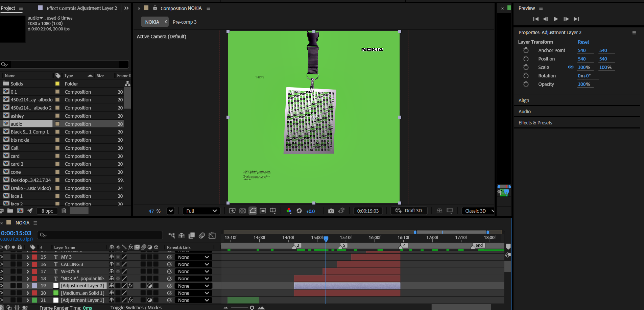Image resolution: width=644 pixels, height=310 pixels.
Task: Hide the CALLING 3 layer with its eye icon
Action: click(1, 264)
